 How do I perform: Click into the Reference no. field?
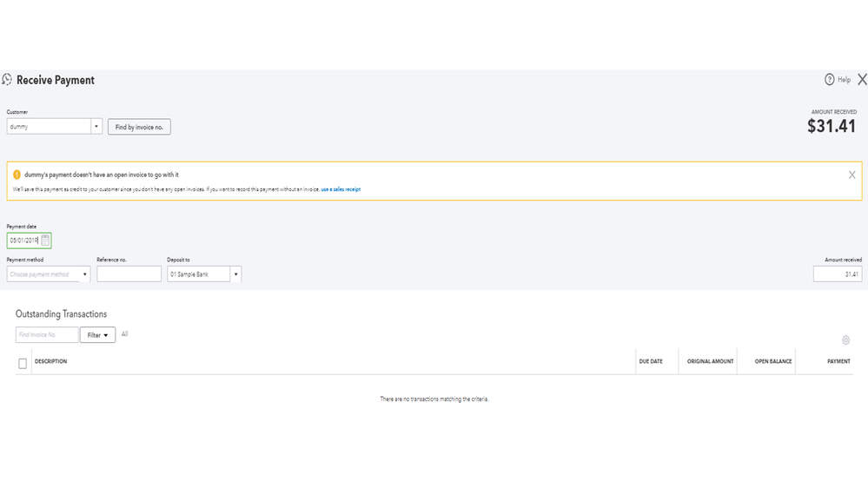pos(129,274)
